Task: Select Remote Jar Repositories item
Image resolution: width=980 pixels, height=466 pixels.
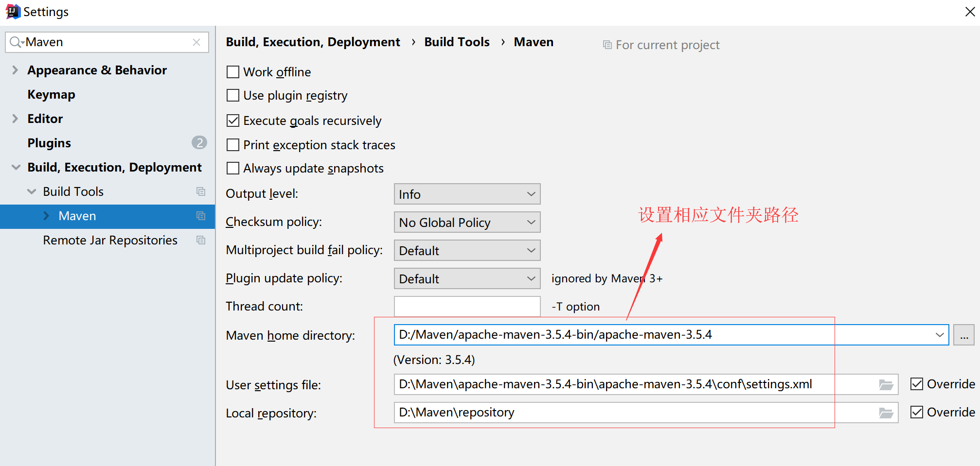Action: [x=110, y=240]
